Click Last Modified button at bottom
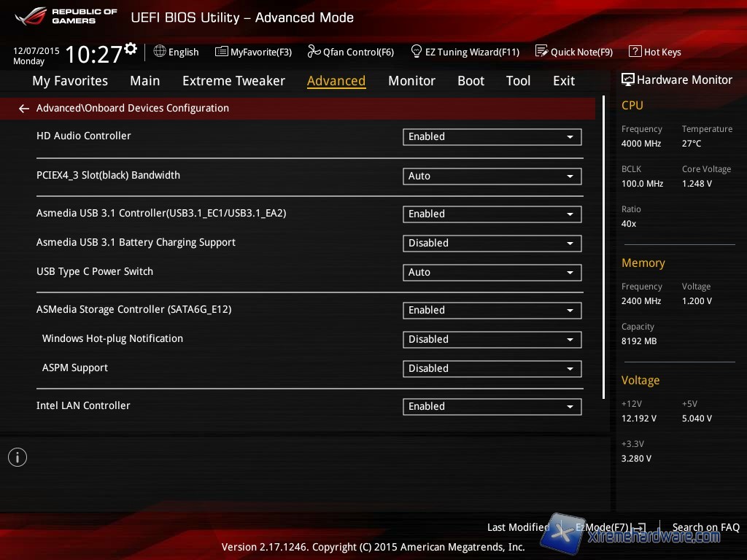 (518, 527)
